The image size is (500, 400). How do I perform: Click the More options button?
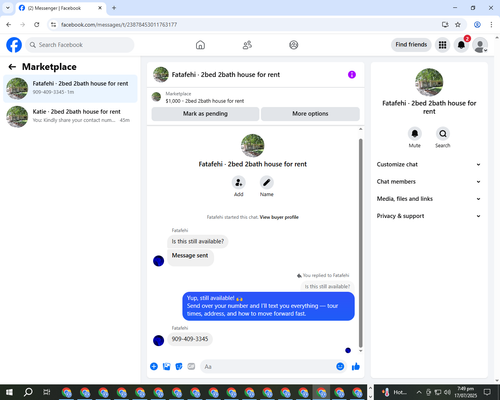310,114
